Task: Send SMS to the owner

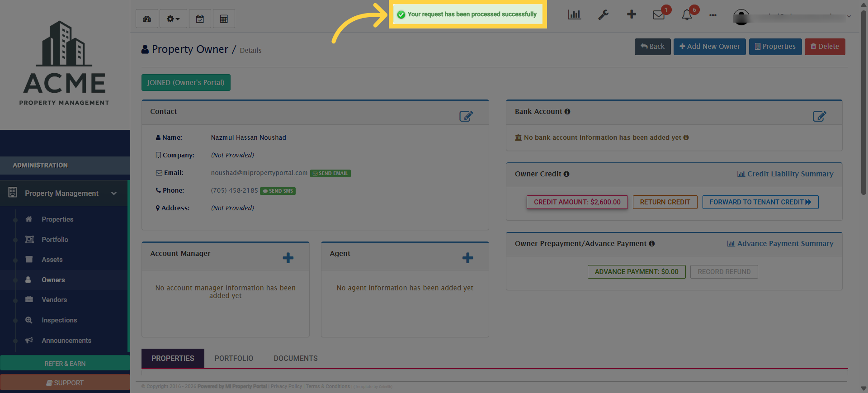Action: [278, 191]
